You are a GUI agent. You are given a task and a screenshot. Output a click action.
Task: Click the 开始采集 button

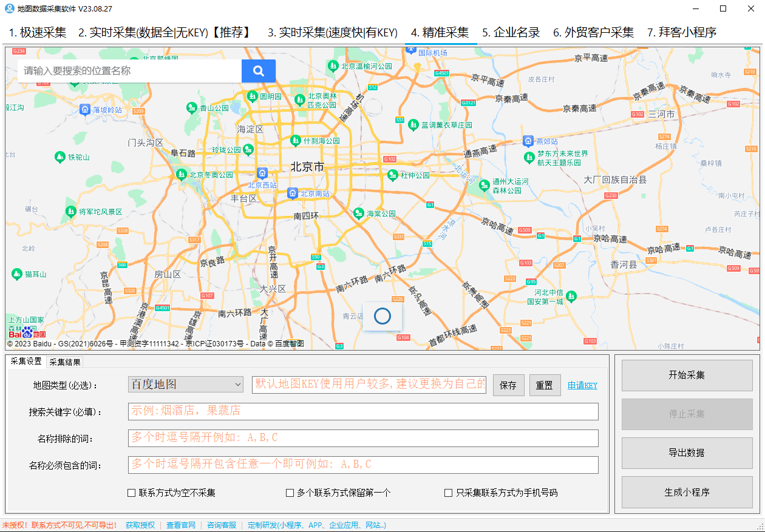click(x=687, y=375)
